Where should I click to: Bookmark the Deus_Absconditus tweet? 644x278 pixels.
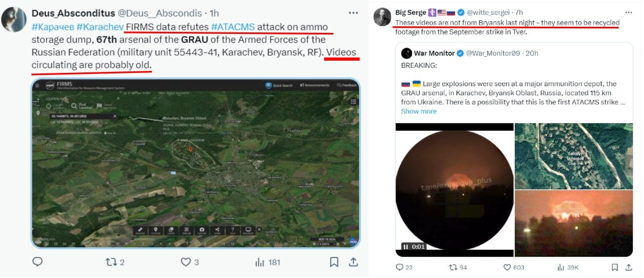pos(334,262)
